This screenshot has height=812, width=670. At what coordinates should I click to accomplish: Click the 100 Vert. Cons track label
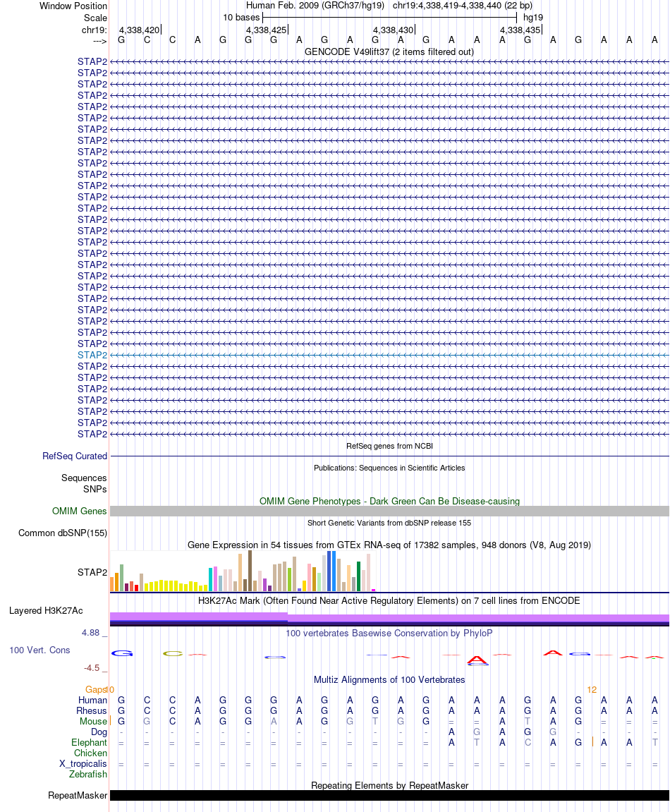pyautogui.click(x=39, y=650)
